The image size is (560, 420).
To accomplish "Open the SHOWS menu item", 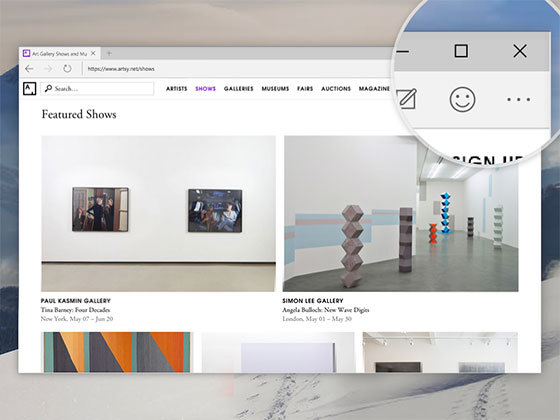I will pos(205,89).
